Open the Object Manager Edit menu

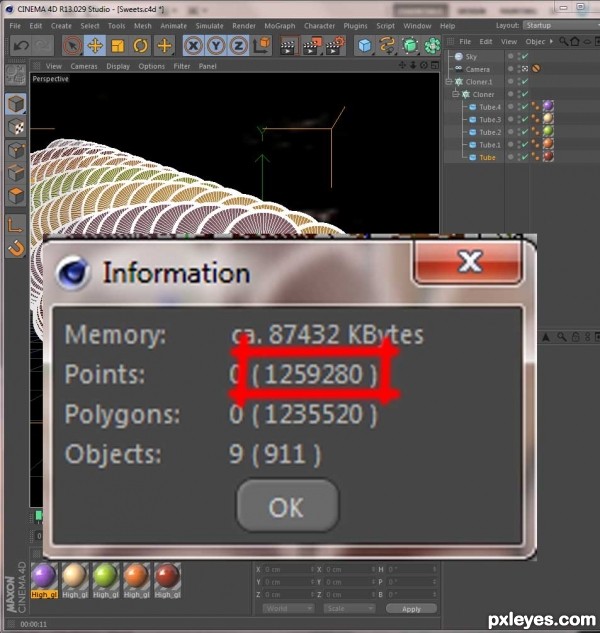486,42
